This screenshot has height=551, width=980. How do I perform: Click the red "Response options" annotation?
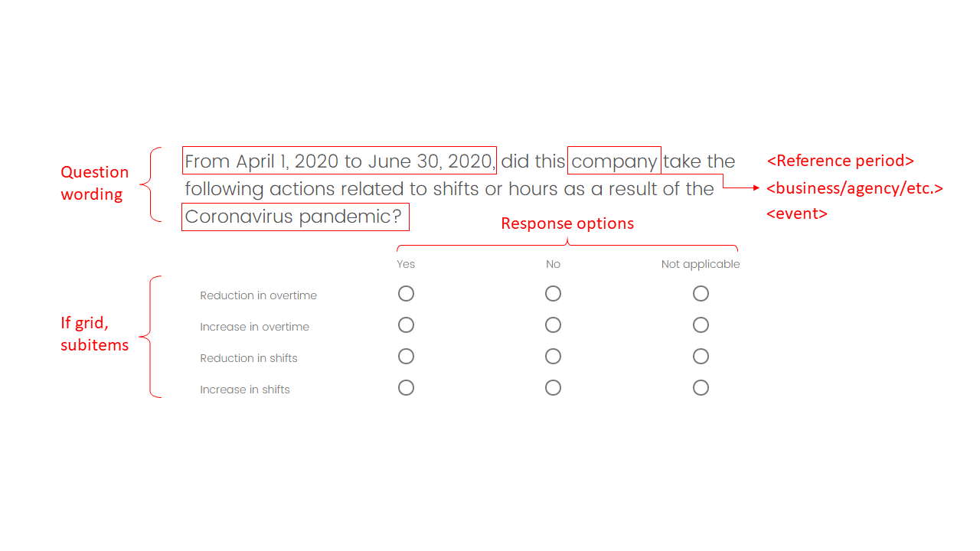[x=567, y=223]
